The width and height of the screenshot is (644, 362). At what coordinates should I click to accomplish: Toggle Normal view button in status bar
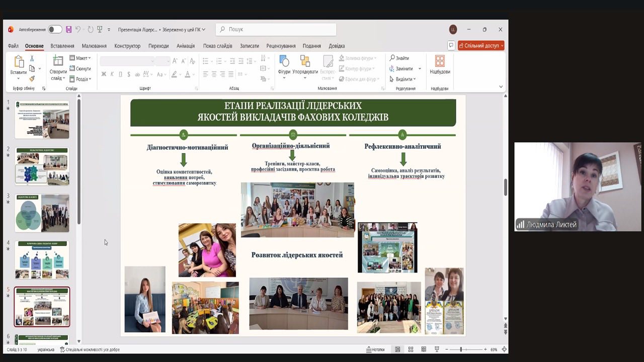pyautogui.click(x=397, y=349)
